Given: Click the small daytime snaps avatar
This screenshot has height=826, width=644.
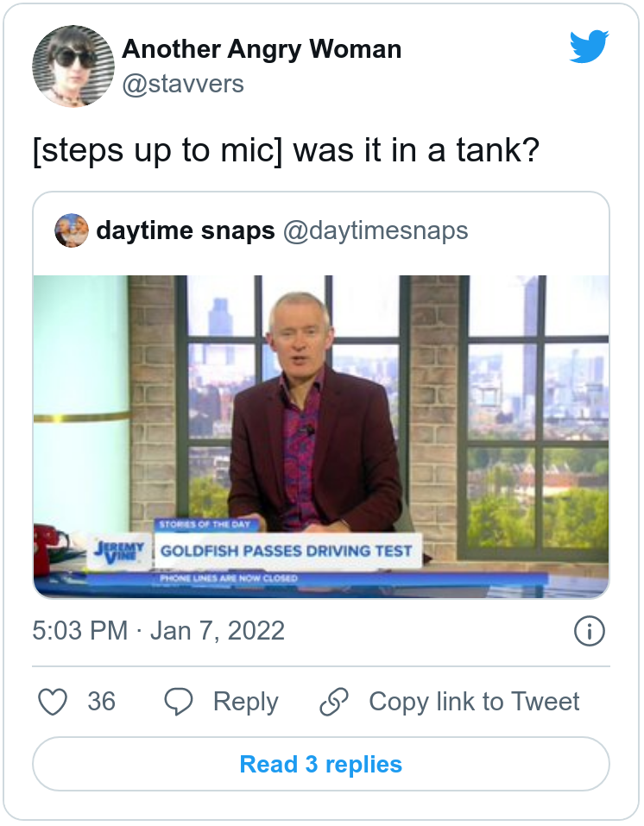Looking at the screenshot, I should click(x=71, y=230).
